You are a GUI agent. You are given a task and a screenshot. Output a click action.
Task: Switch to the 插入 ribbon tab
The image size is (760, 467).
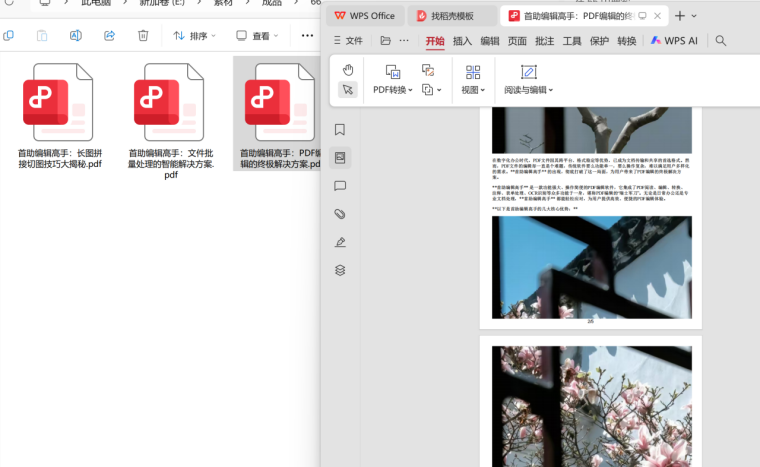(462, 41)
